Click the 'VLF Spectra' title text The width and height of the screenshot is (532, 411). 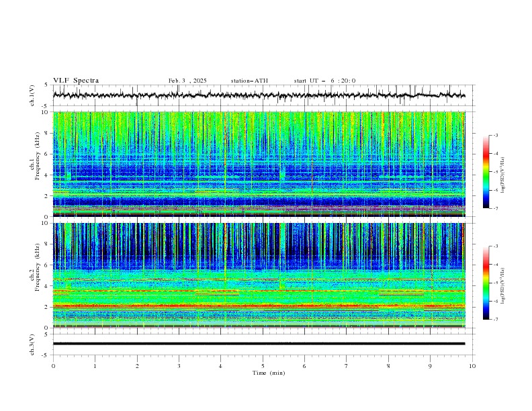(76, 81)
